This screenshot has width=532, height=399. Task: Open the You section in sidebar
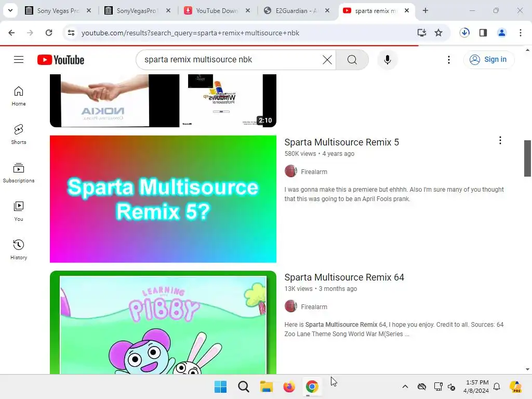click(x=19, y=211)
